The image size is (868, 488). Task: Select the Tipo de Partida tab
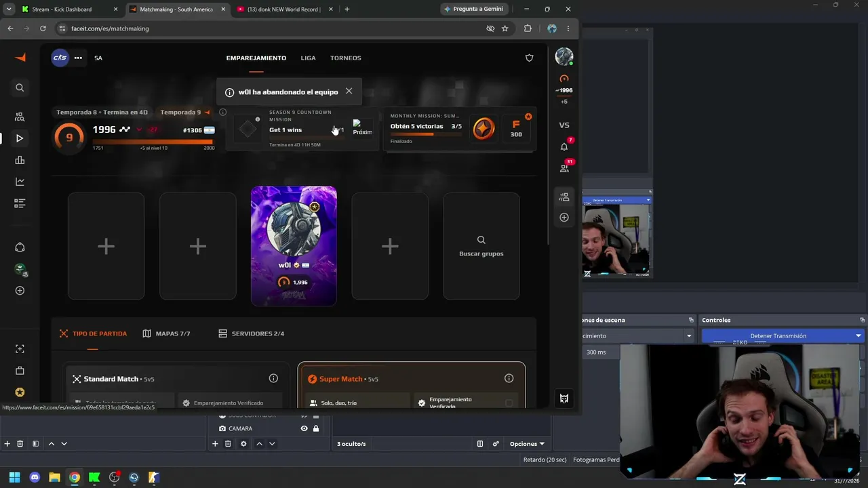(x=93, y=333)
